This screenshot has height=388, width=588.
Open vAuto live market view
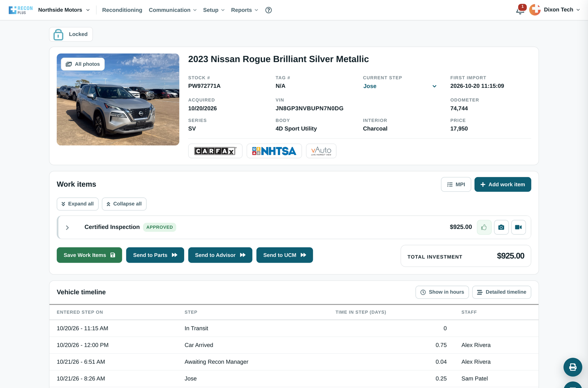pyautogui.click(x=321, y=151)
